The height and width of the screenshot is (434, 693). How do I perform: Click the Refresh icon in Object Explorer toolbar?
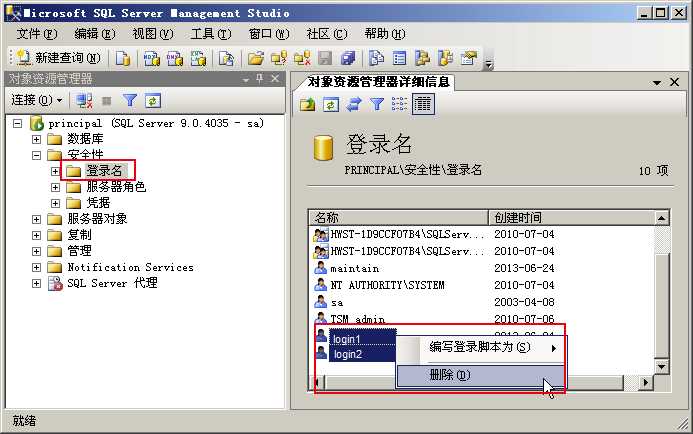[x=152, y=101]
